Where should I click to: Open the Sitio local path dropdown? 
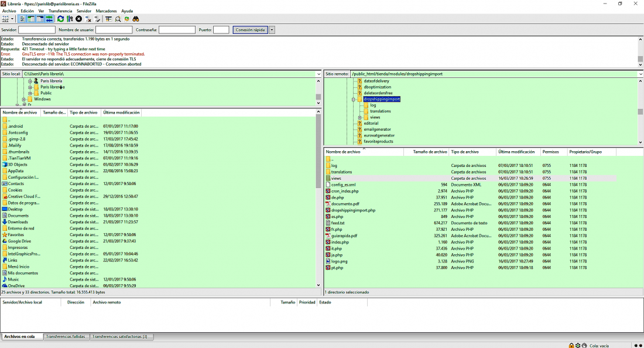pyautogui.click(x=318, y=74)
